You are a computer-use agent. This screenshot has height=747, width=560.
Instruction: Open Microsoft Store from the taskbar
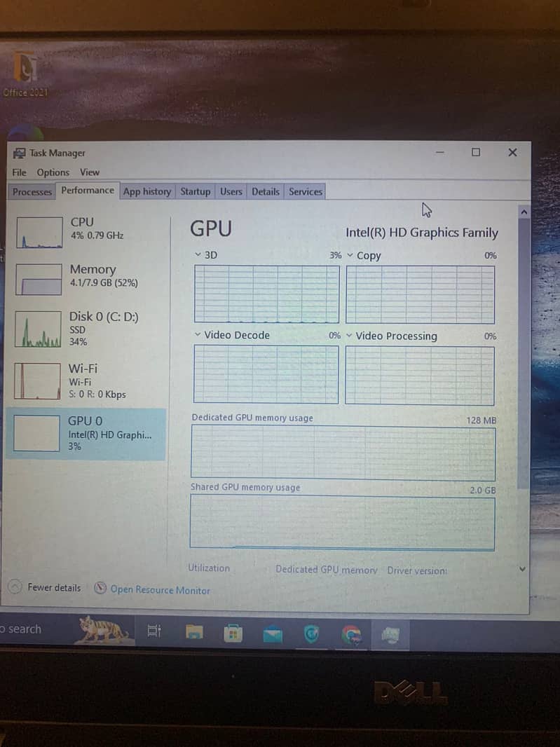pyautogui.click(x=233, y=633)
